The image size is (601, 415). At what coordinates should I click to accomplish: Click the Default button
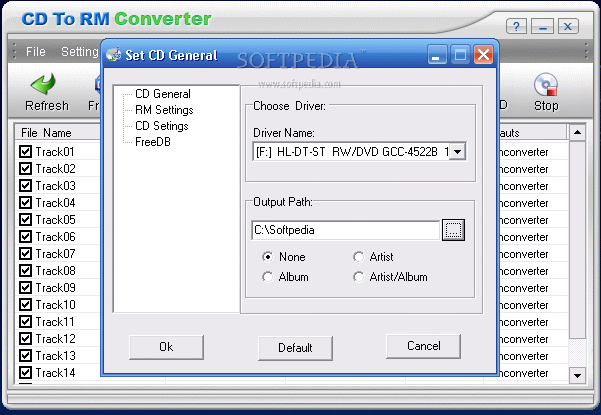pyautogui.click(x=295, y=348)
